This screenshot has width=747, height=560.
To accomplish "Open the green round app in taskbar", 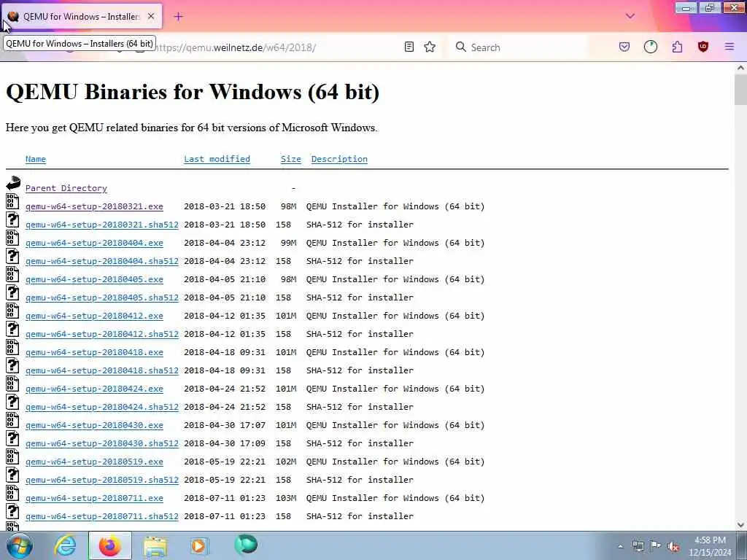I will click(246, 545).
